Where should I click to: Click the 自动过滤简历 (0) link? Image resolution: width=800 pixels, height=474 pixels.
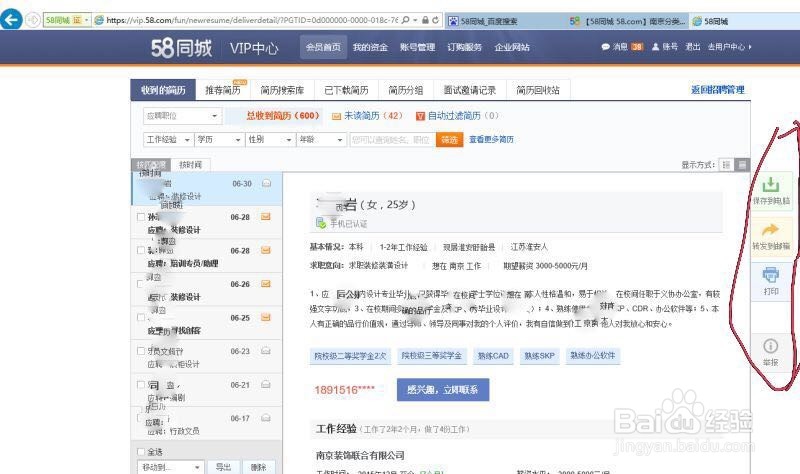[463, 116]
